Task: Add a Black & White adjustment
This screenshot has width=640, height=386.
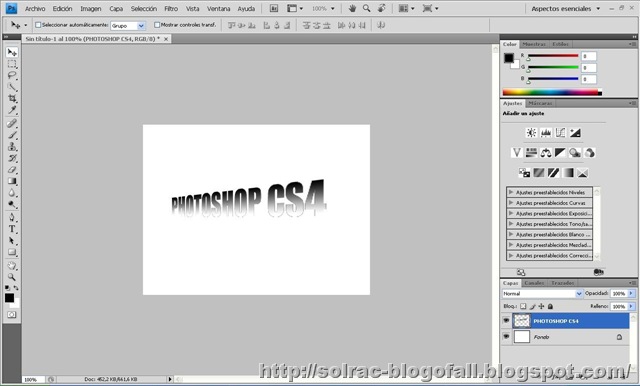Action: [x=560, y=153]
